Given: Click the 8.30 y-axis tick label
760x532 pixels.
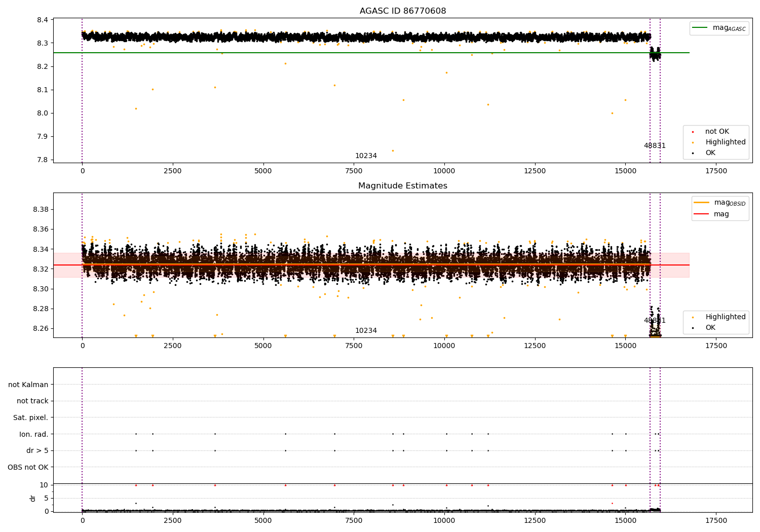Looking at the screenshot, I should [x=41, y=289].
